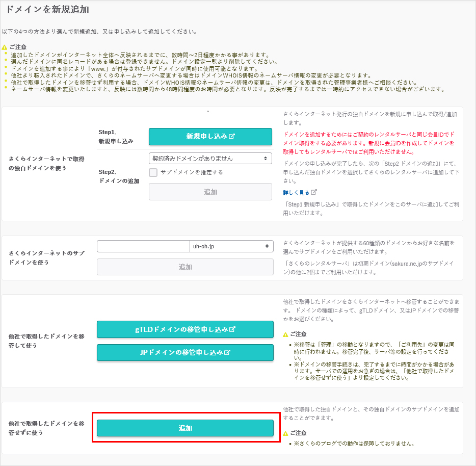The width and height of the screenshot is (476, 466).
Task: Click the gTLDドメインの移管申し込み button
Action: click(x=185, y=329)
